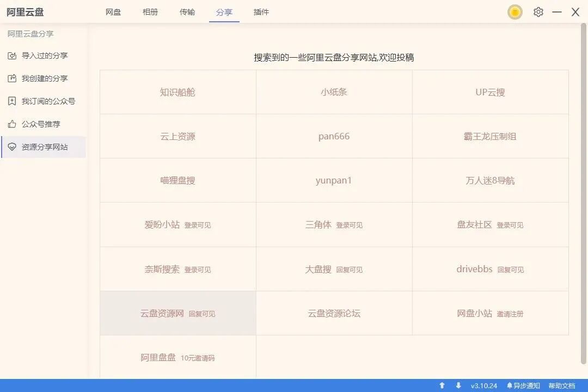Open the 云上资源 site link
This screenshot has height=392, width=588.
(177, 136)
